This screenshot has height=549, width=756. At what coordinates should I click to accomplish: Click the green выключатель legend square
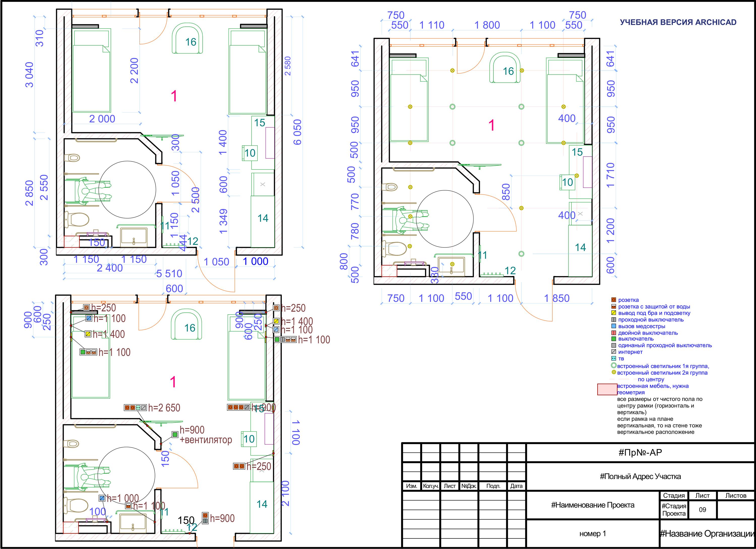pyautogui.click(x=614, y=339)
